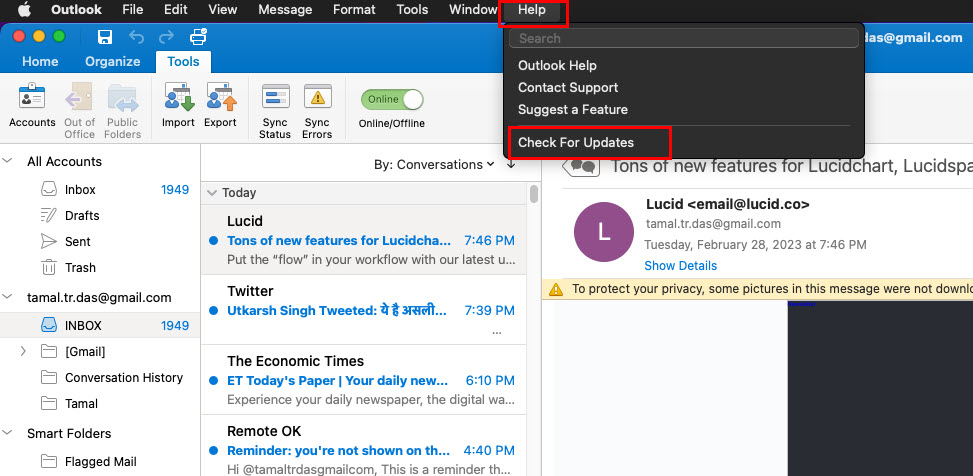This screenshot has height=476, width=973.
Task: Click the Out of Office icon
Action: tap(79, 97)
